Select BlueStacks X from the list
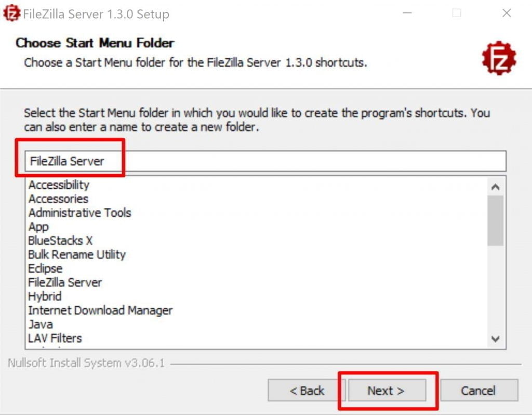The image size is (532, 416). [x=60, y=241]
